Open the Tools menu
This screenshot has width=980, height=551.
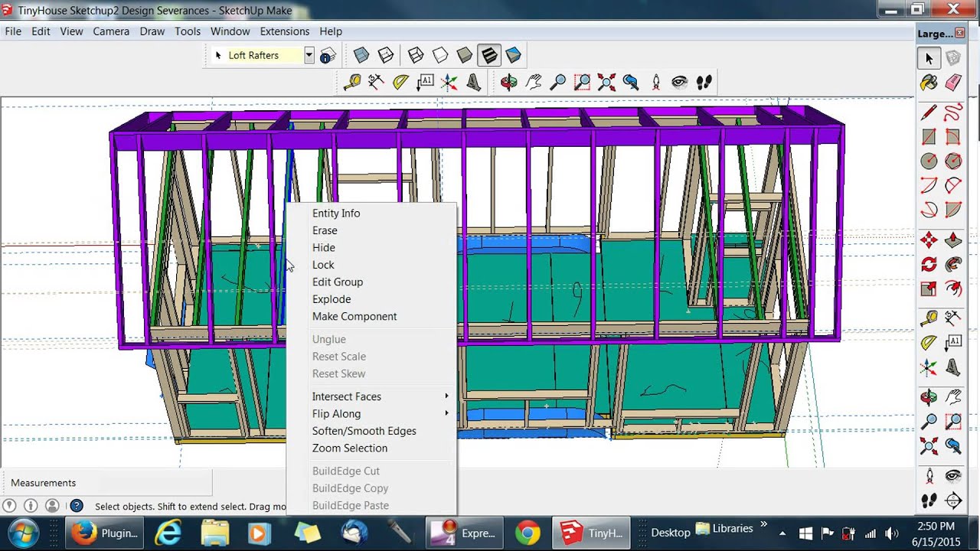[188, 31]
